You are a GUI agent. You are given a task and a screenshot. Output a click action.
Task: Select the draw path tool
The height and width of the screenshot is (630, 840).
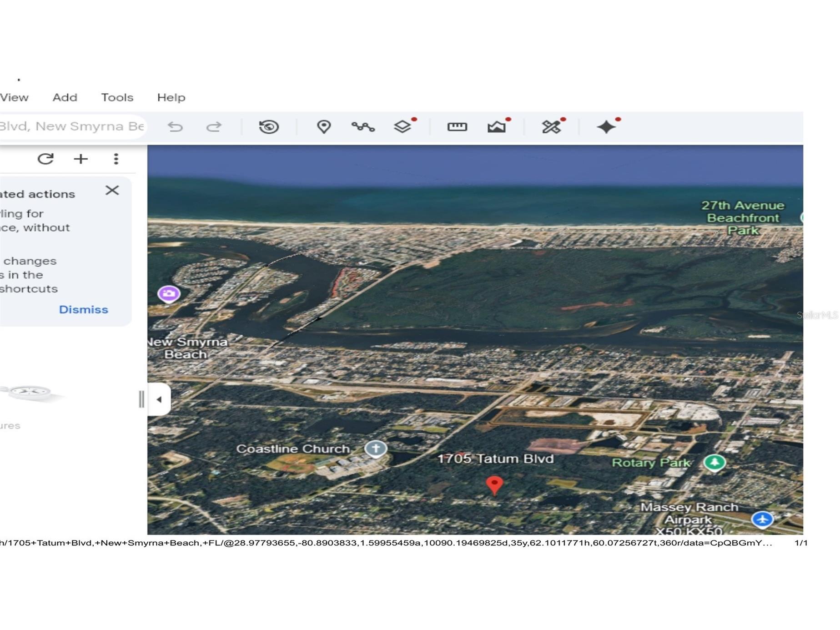point(363,126)
